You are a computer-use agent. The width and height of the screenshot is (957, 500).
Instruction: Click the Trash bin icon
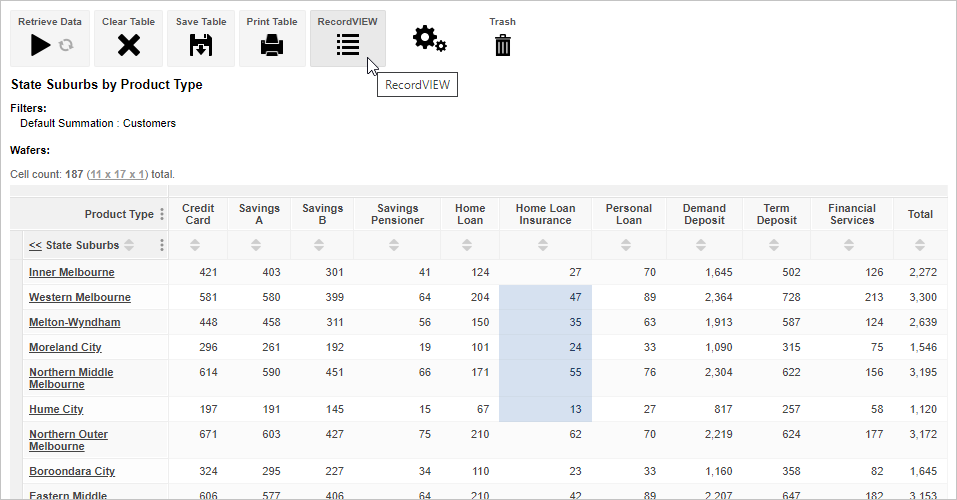(x=503, y=45)
